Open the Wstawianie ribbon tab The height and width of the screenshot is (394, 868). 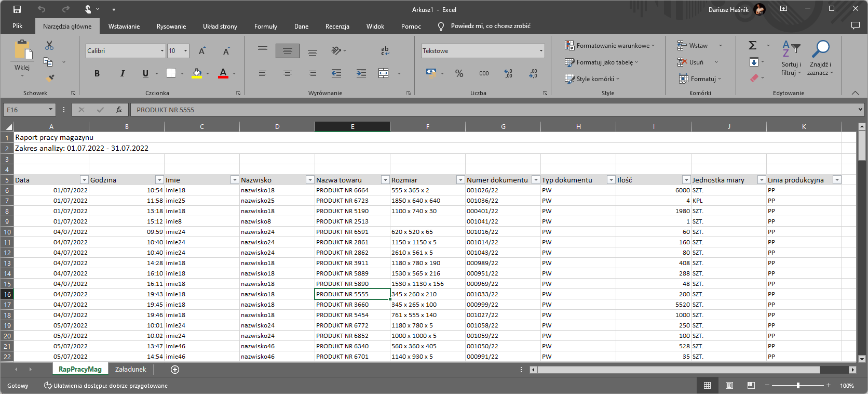point(124,26)
